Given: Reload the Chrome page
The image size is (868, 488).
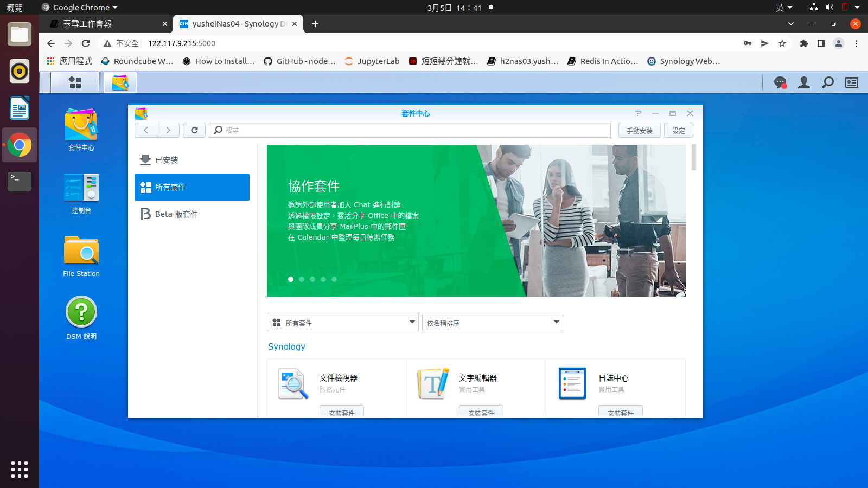Looking at the screenshot, I should [86, 43].
